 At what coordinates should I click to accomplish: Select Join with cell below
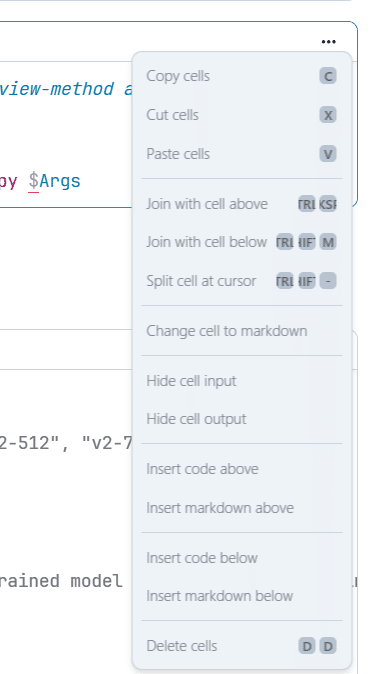click(x=242, y=242)
